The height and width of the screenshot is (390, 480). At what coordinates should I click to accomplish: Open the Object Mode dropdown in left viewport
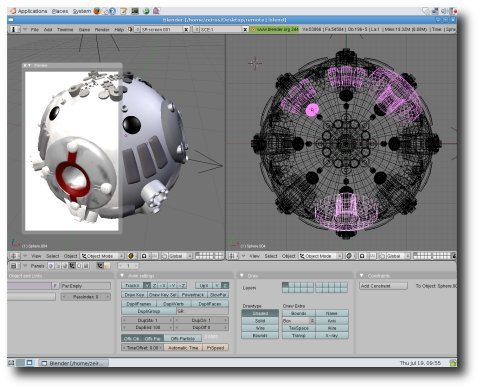click(103, 256)
